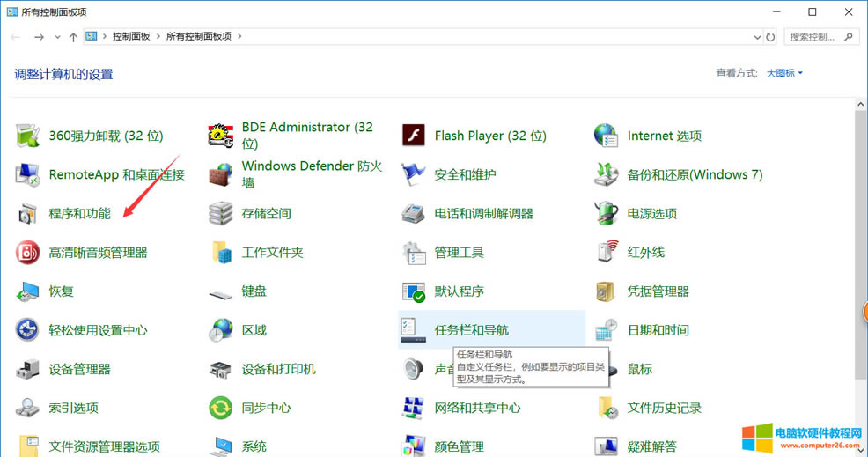
Task: Click the refresh button beside address bar
Action: pos(771,37)
